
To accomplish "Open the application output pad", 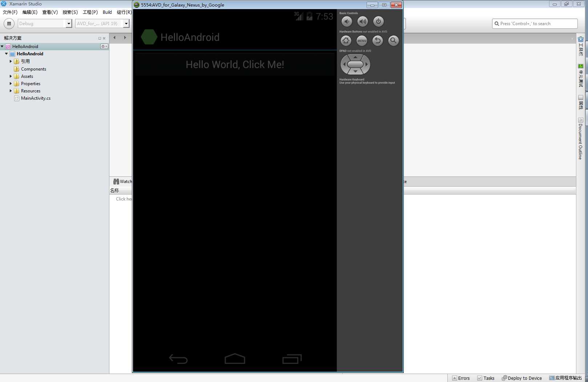I will (x=565, y=378).
